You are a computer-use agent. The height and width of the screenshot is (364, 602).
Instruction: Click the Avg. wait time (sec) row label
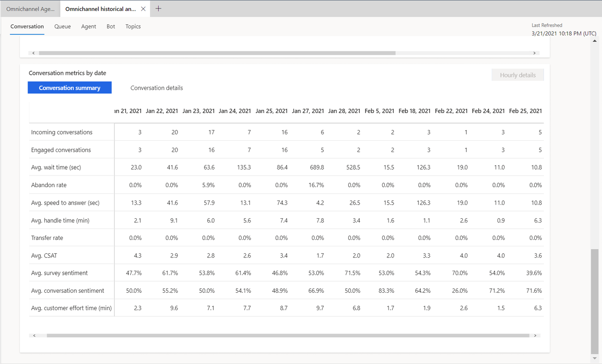click(56, 167)
